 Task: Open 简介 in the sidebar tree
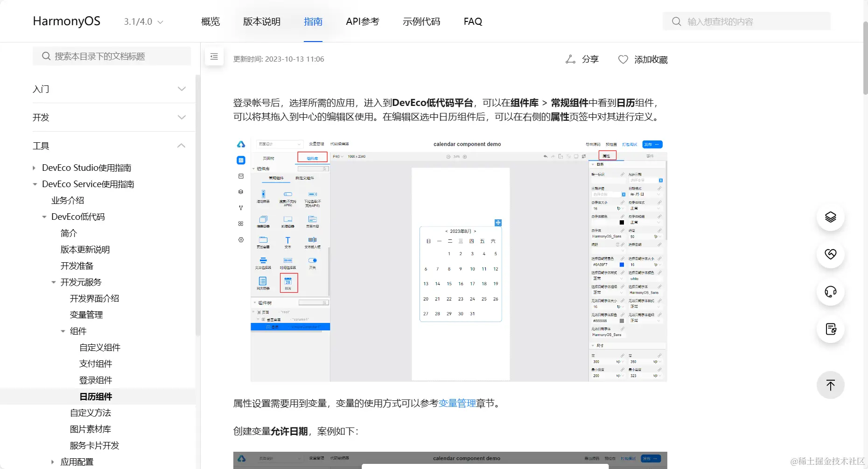coord(69,233)
